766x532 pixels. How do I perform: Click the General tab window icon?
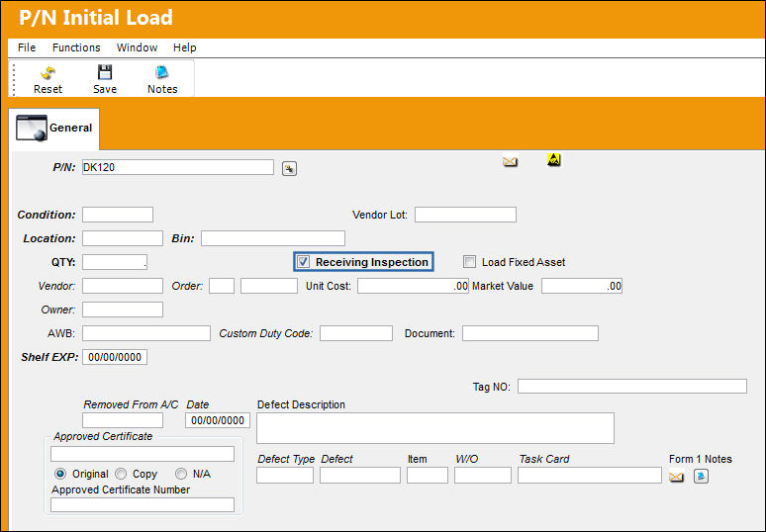pos(32,128)
